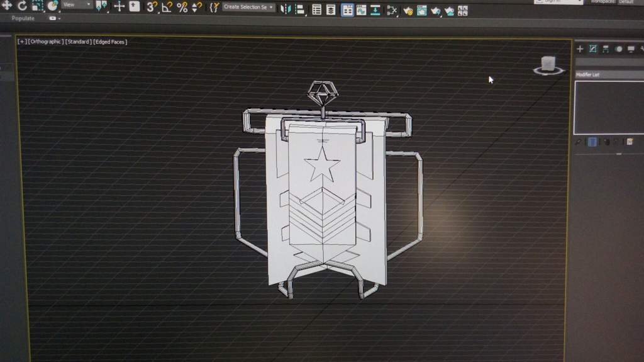This screenshot has height=362, width=644.
Task: Open the View reference coordinate dropdown
Action: click(77, 4)
